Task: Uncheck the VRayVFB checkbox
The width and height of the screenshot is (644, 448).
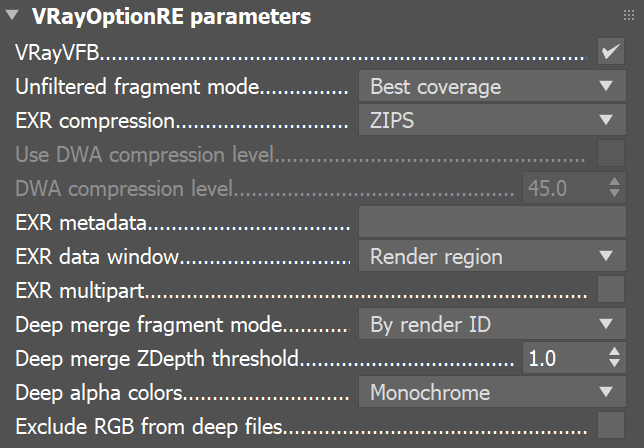Action: tap(610, 52)
